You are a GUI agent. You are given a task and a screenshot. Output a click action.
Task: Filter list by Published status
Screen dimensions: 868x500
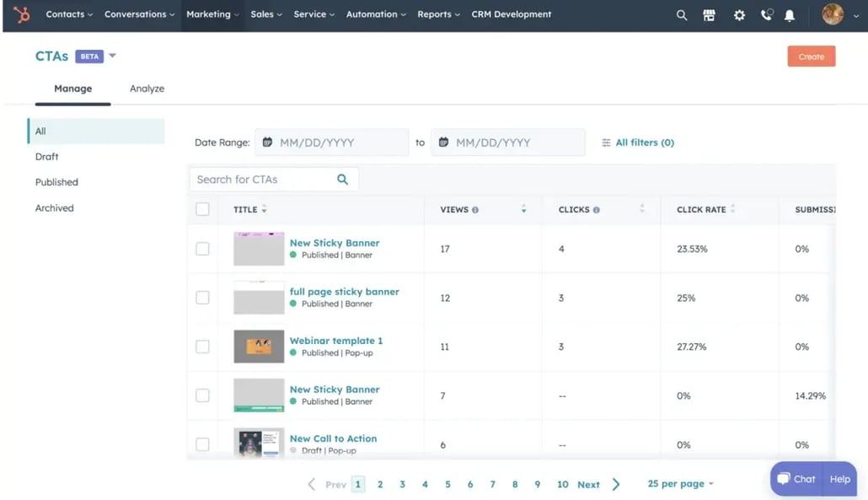click(56, 182)
